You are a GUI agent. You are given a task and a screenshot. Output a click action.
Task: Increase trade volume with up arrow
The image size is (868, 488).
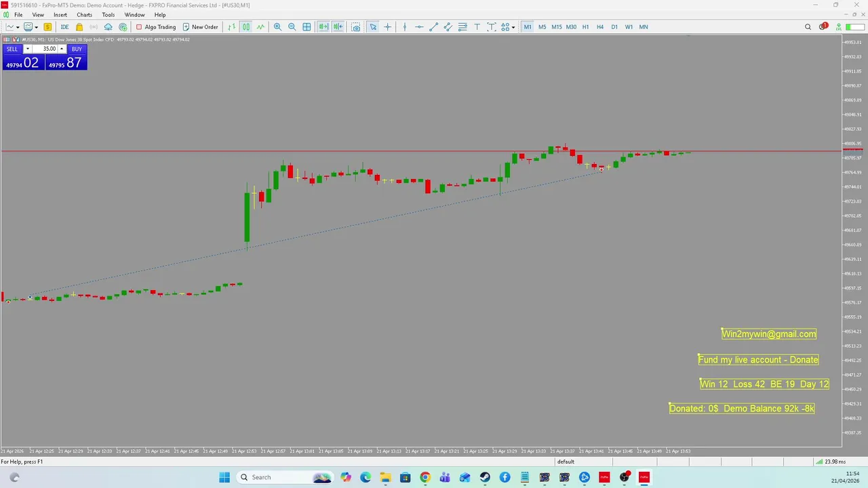tap(62, 49)
